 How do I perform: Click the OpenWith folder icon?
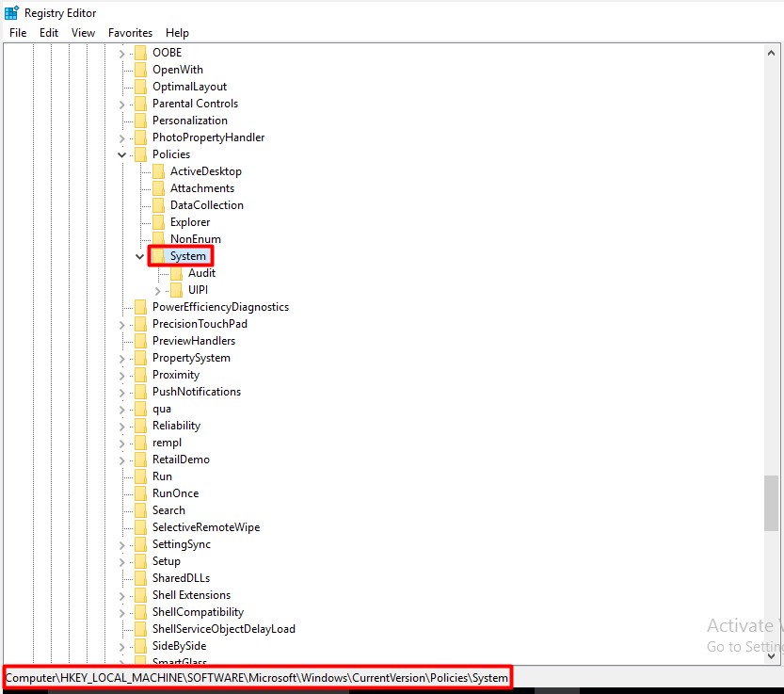141,70
